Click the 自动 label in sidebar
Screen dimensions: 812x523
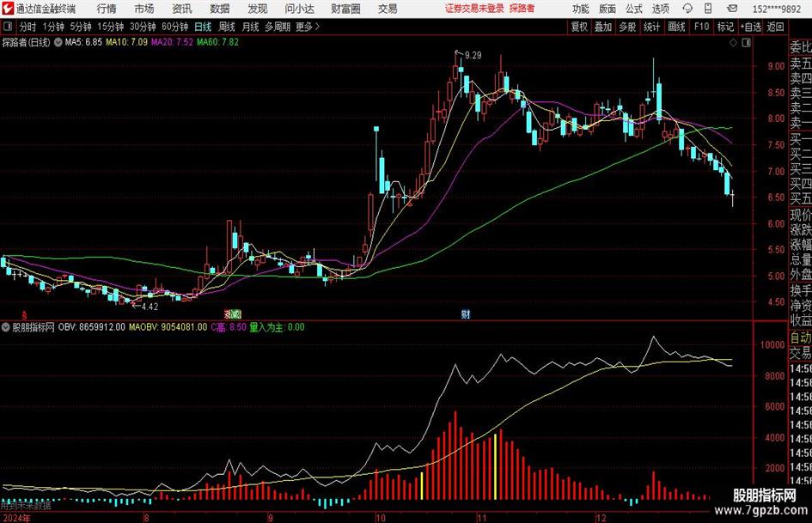pyautogui.click(x=801, y=338)
